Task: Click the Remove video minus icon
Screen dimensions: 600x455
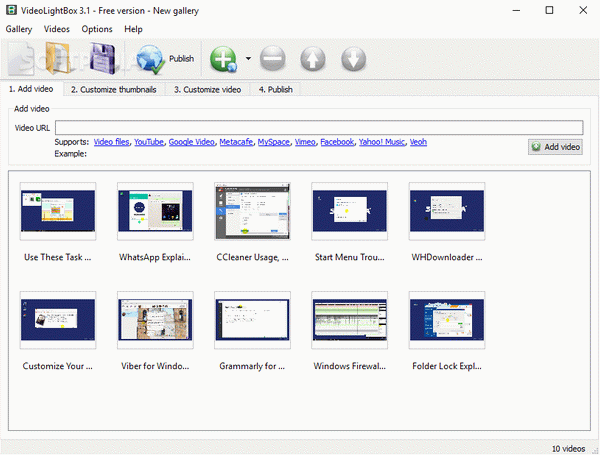Action: point(272,59)
